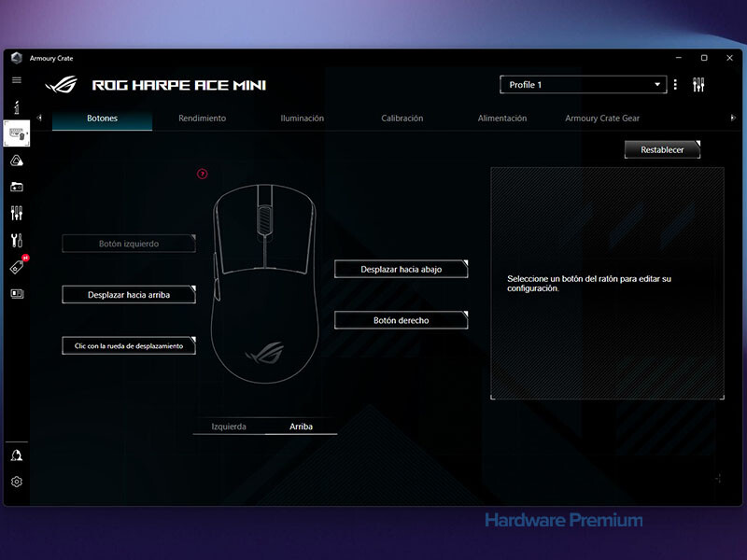Open the equalizer settings icon beside the profile
747x560 pixels.
point(698,85)
